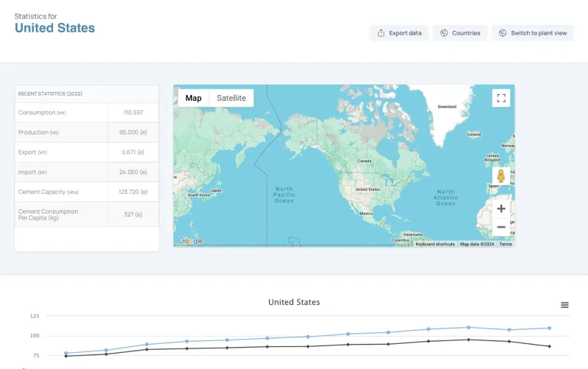Click the globe icon in Countries button
This screenshot has width=588, height=369.
(444, 33)
